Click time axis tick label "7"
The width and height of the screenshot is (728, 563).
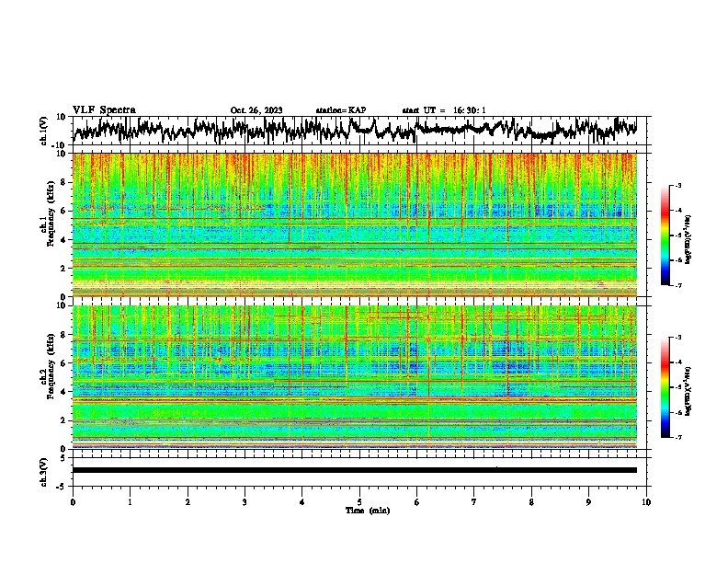click(474, 502)
